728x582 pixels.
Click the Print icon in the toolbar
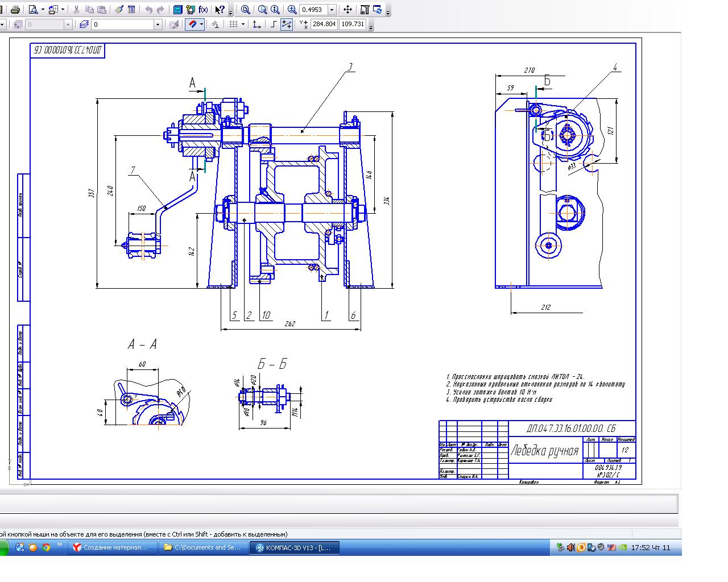[16, 10]
